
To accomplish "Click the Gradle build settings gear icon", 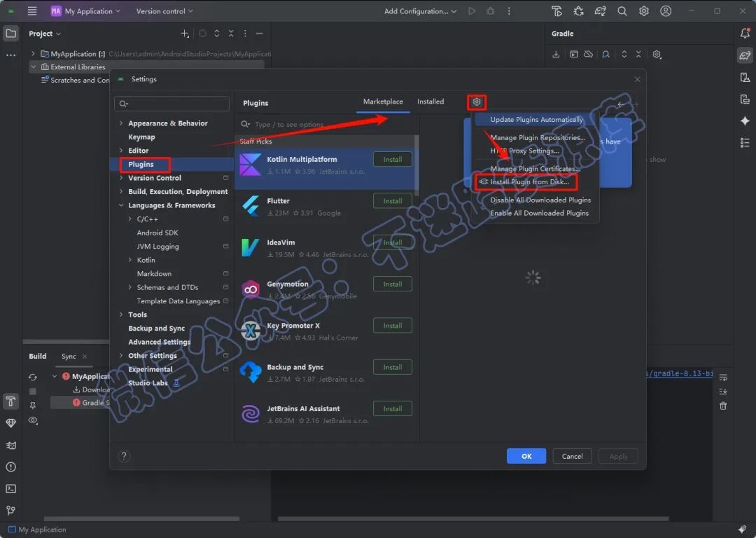I will [x=657, y=55].
